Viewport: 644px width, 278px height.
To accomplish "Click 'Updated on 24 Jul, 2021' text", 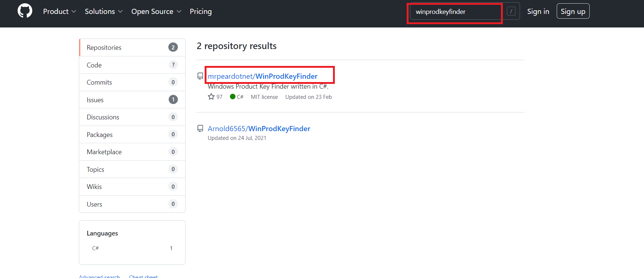I will (237, 138).
